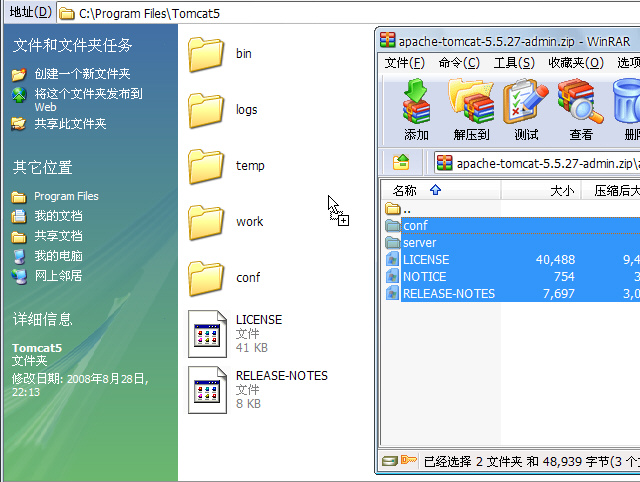Click the WinRAR title bar books icon
This screenshot has width=640, height=482.
pyautogui.click(x=387, y=40)
